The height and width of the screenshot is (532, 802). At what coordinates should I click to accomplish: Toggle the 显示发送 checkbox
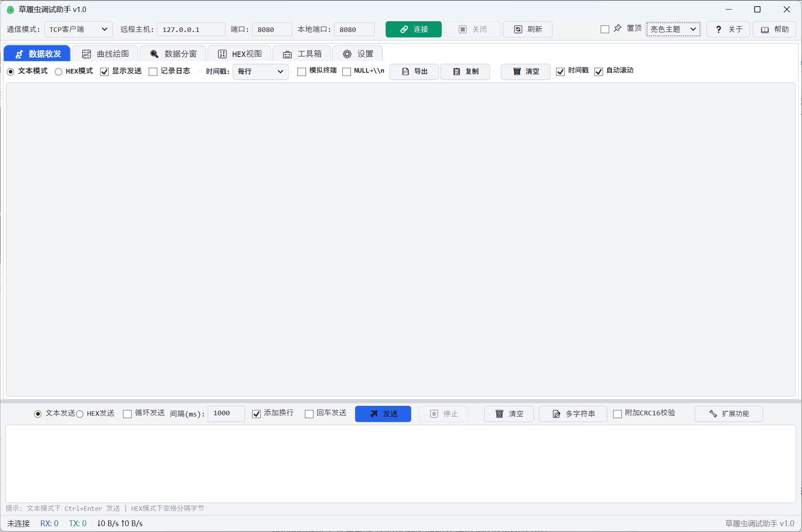point(104,72)
